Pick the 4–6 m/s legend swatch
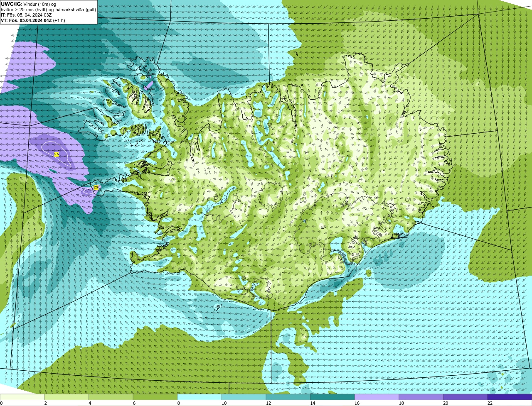Screen dimensions: 532x406 111,397
